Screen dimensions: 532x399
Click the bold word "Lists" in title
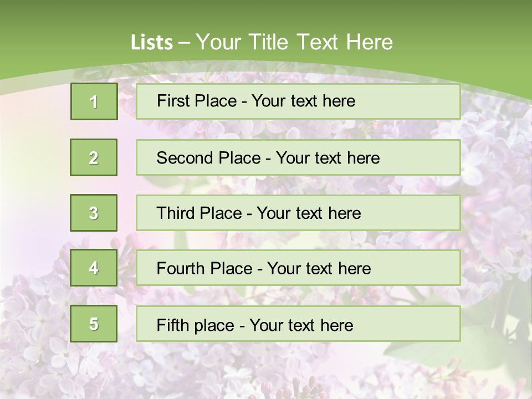tap(152, 43)
